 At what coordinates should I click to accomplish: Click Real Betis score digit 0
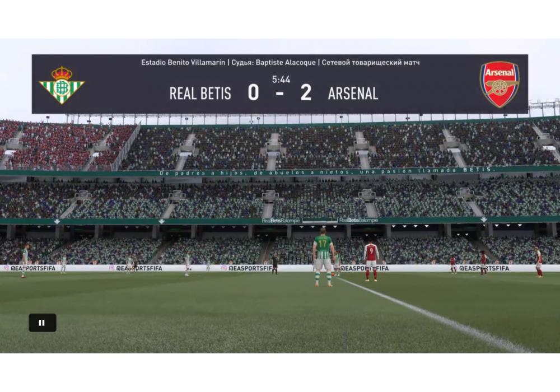coord(253,92)
